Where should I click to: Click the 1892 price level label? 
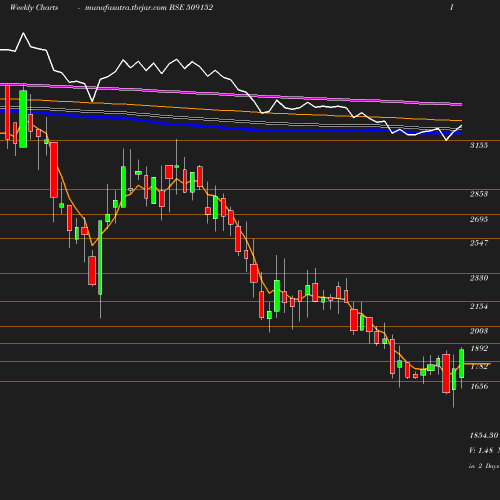click(479, 349)
